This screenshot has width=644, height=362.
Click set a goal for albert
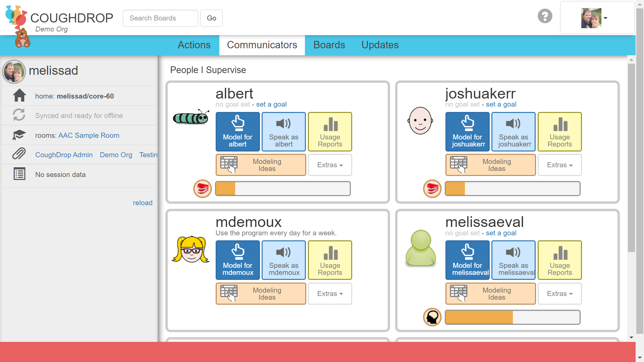(x=271, y=104)
